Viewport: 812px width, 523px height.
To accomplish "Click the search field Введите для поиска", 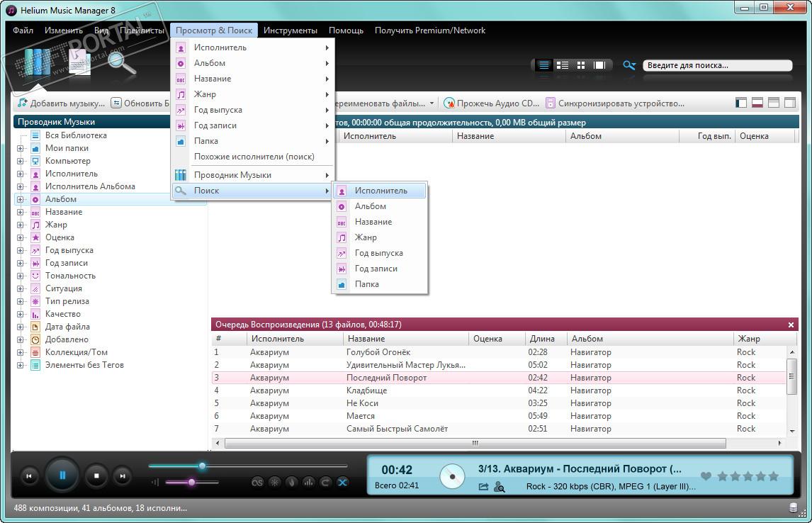I will pos(717,65).
